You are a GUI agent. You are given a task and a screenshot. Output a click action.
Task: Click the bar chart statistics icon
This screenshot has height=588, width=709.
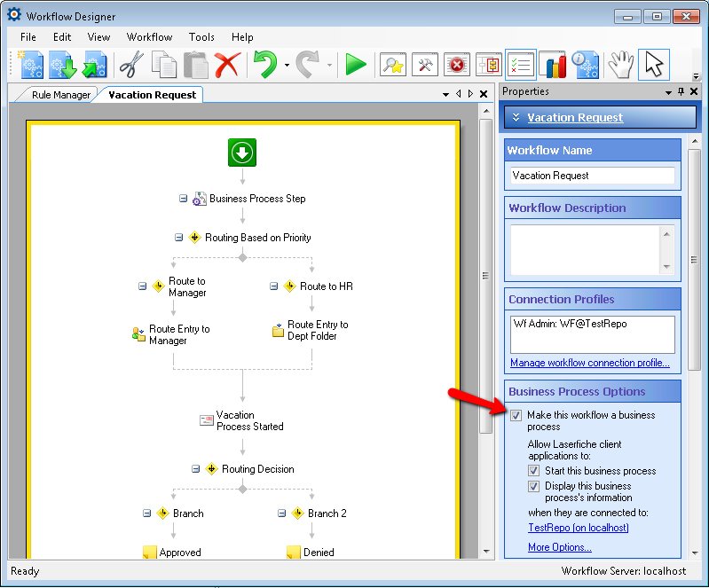pos(552,65)
